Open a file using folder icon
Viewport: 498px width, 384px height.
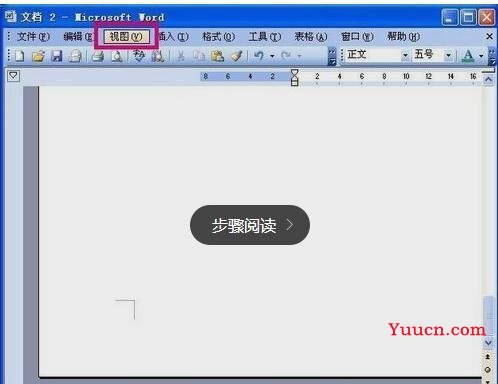38,56
